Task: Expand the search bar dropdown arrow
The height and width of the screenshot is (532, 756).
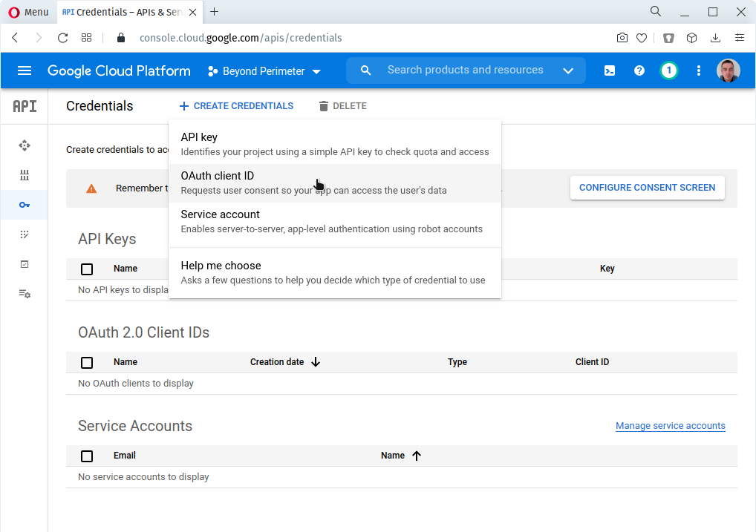Action: click(x=568, y=71)
